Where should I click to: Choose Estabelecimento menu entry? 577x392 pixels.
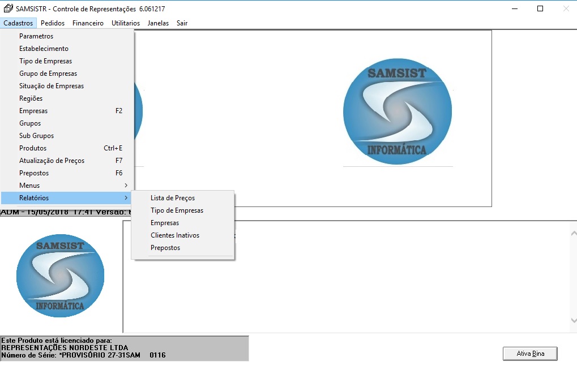67,49
